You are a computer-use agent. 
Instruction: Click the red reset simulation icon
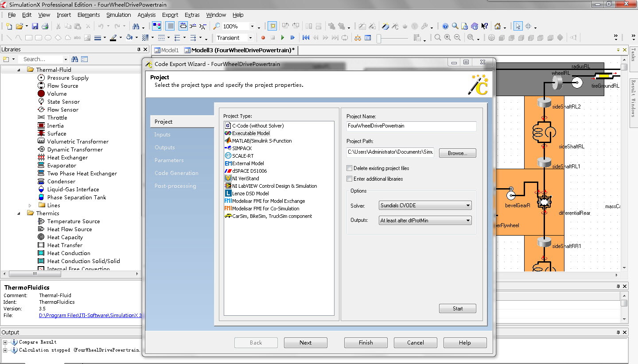pyautogui.click(x=263, y=38)
